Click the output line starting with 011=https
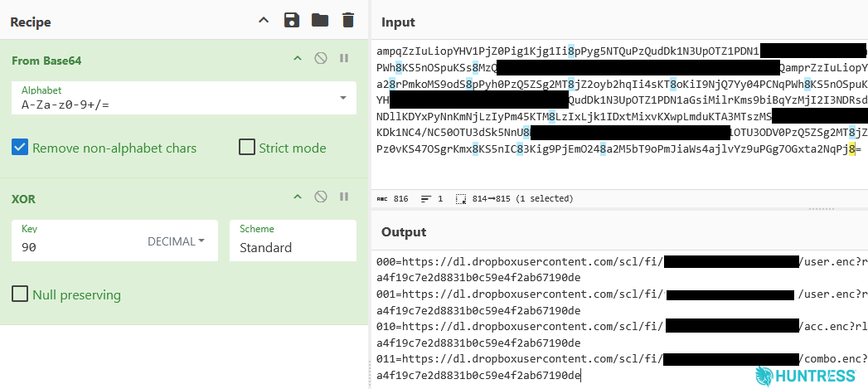The height and width of the screenshot is (389, 868). pos(623,360)
